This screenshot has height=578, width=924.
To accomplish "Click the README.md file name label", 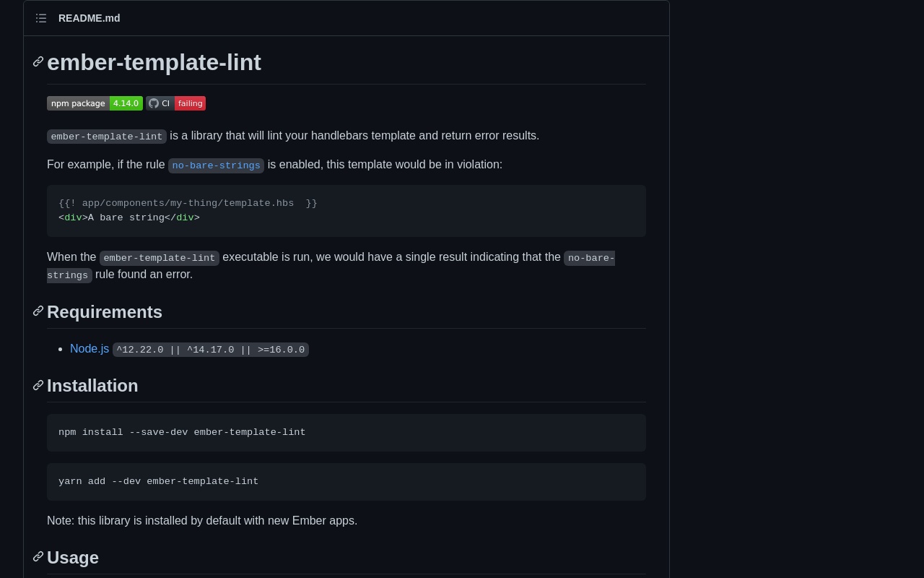I will pos(90,18).
